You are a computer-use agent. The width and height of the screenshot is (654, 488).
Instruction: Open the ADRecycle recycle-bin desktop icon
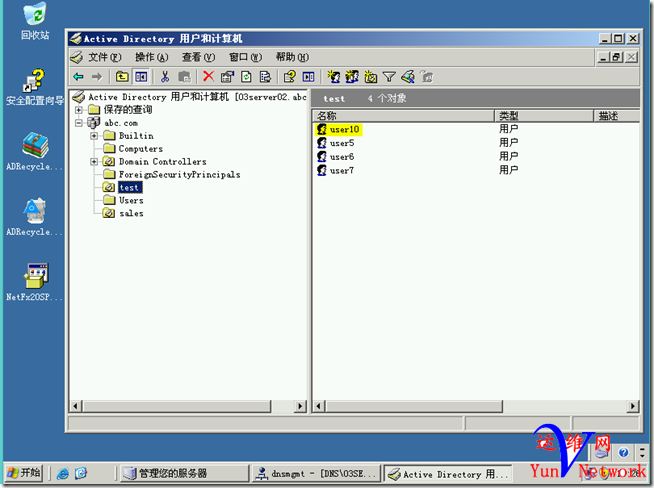(35, 217)
